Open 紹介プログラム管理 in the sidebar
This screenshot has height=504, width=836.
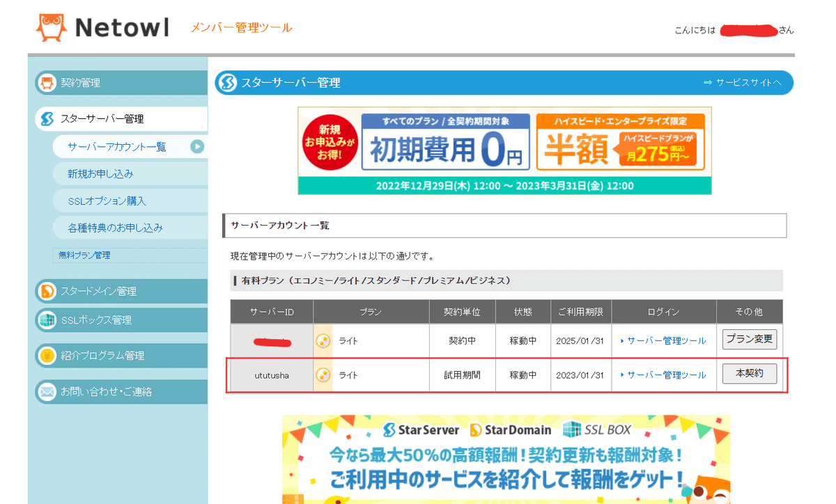click(x=121, y=356)
